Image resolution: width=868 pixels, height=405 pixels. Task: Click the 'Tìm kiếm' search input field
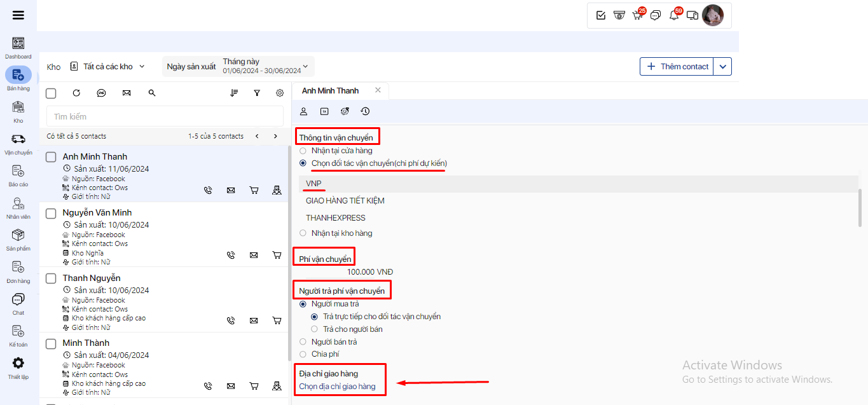pos(165,116)
